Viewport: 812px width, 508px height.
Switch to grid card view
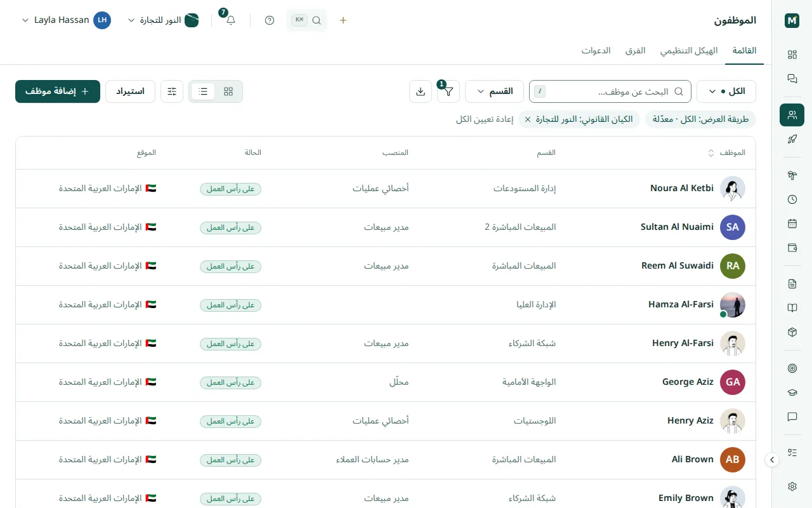[x=228, y=91]
